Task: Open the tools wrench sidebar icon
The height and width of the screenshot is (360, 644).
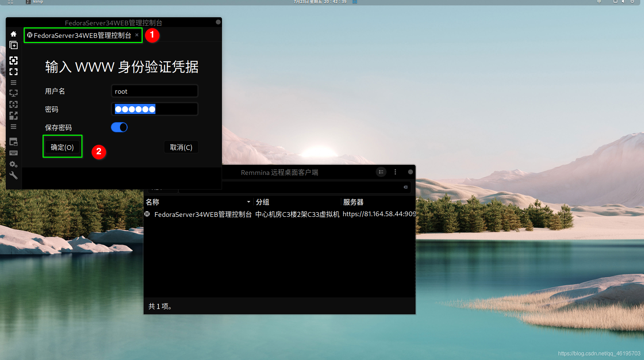Action: 14,175
